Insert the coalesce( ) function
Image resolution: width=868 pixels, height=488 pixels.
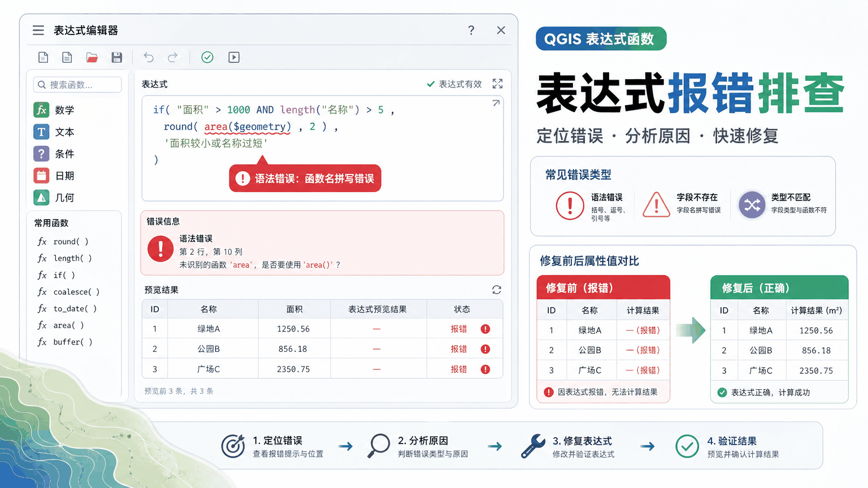point(68,292)
